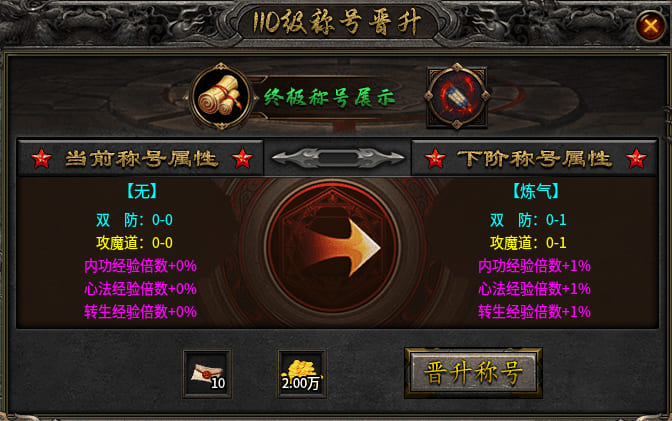This screenshot has height=421, width=672.
Task: Select the 当前称号属性 header
Action: tap(141, 159)
